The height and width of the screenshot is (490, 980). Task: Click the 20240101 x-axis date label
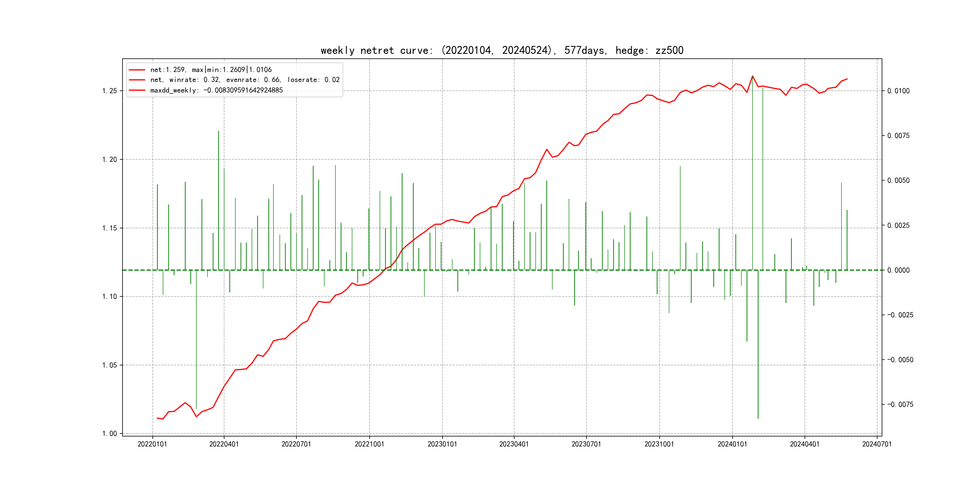pos(732,444)
